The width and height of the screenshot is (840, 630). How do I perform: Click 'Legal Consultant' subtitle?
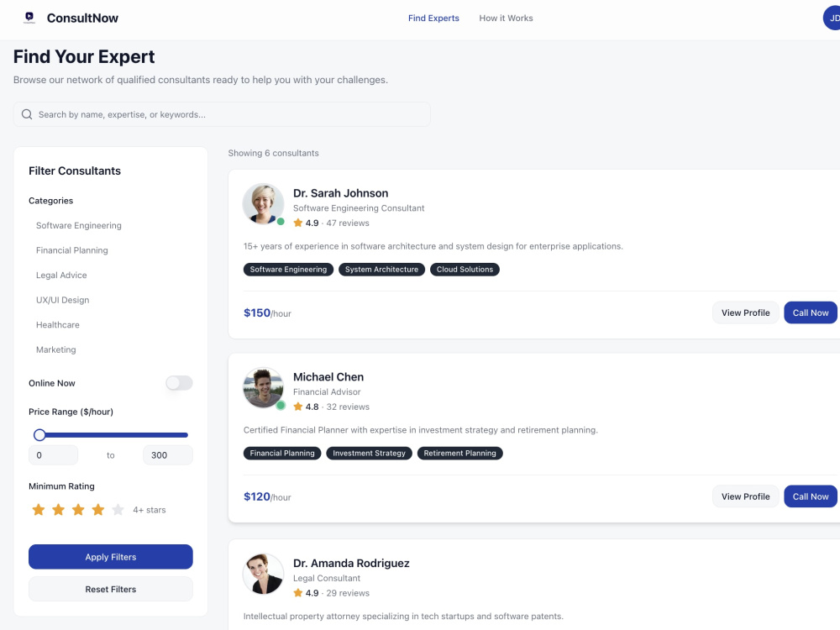click(327, 578)
